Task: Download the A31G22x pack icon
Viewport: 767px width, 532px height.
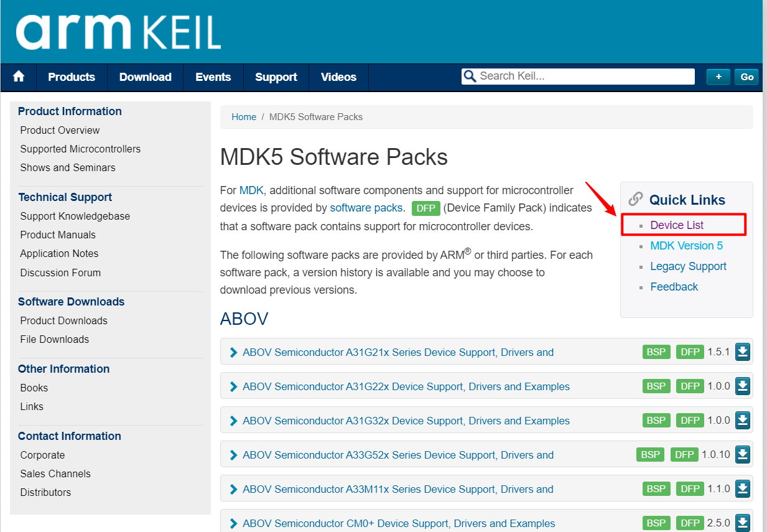Action: [x=742, y=386]
